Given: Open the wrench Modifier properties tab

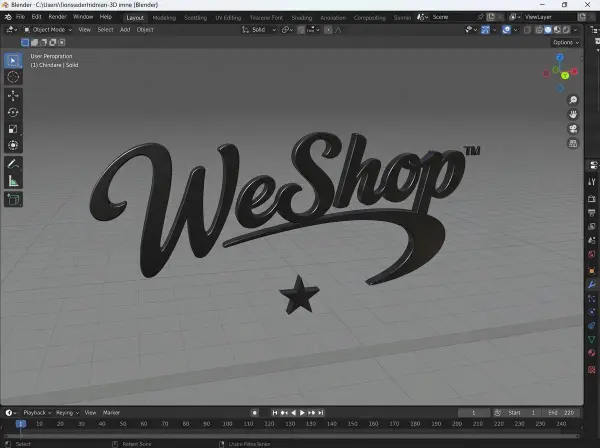Looking at the screenshot, I should (x=592, y=285).
